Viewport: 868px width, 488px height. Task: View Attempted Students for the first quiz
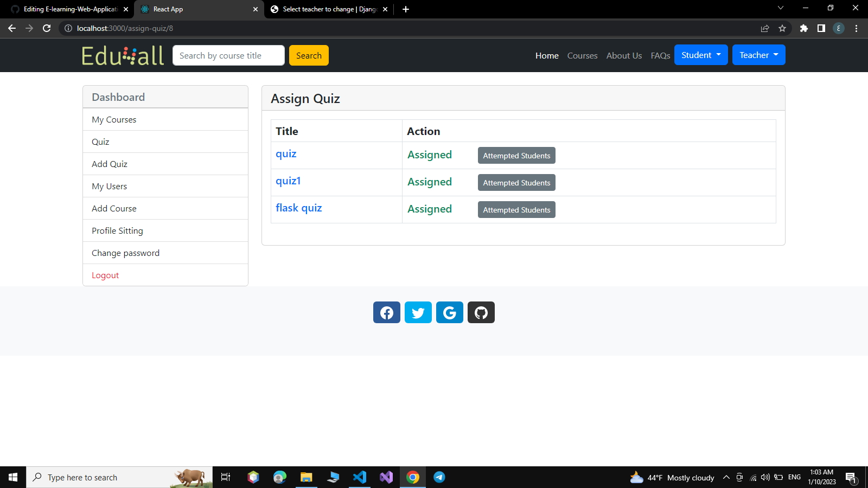[x=516, y=156]
